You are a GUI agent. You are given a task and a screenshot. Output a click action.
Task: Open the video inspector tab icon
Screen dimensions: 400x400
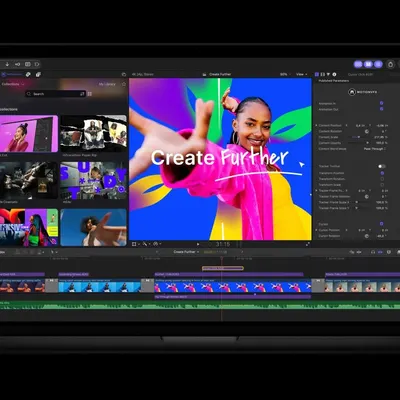point(317,74)
